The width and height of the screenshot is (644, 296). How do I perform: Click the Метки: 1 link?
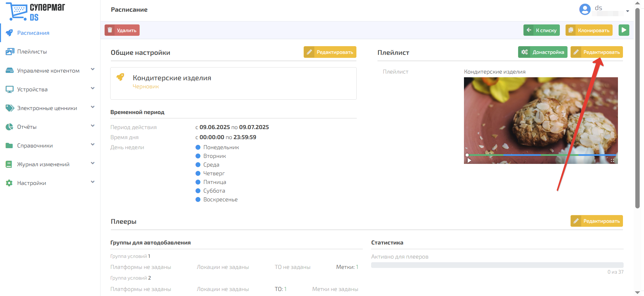click(347, 267)
